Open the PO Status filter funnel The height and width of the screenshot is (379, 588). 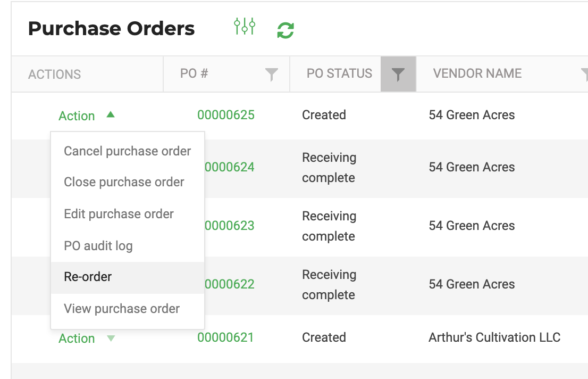pos(398,74)
